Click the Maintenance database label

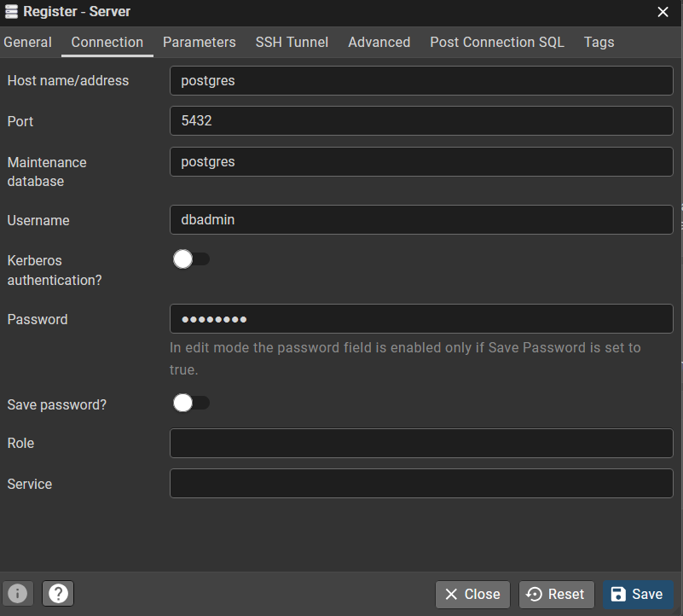tap(47, 171)
